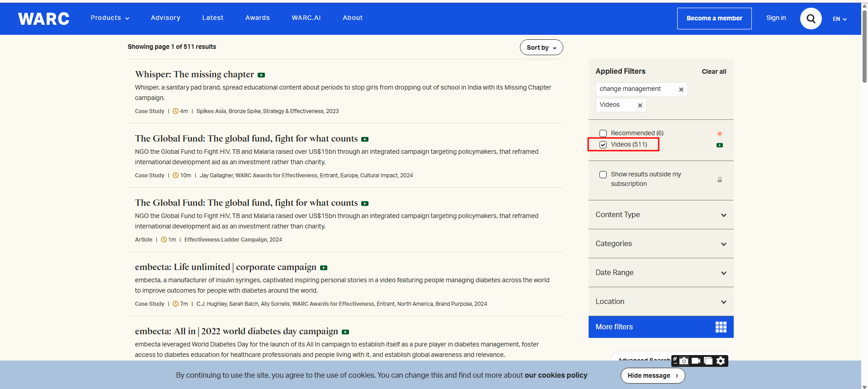
Task: Click the camera screenshot icon
Action: (684, 361)
